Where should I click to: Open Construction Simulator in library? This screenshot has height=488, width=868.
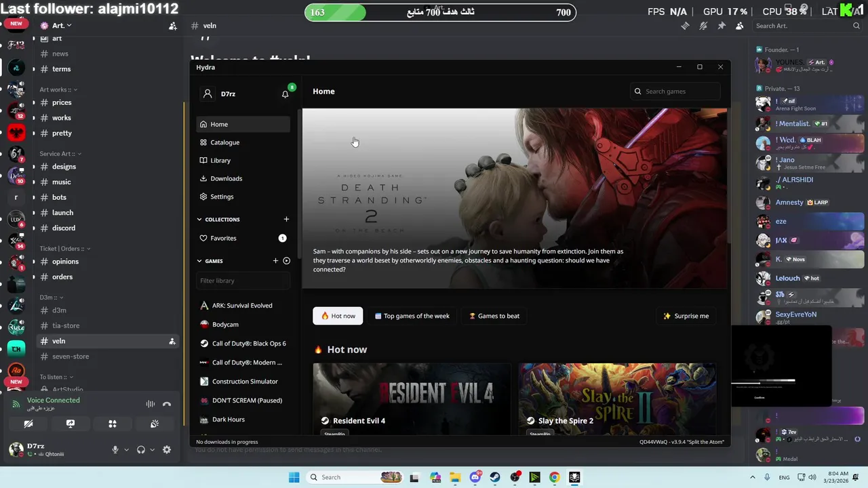point(243,382)
